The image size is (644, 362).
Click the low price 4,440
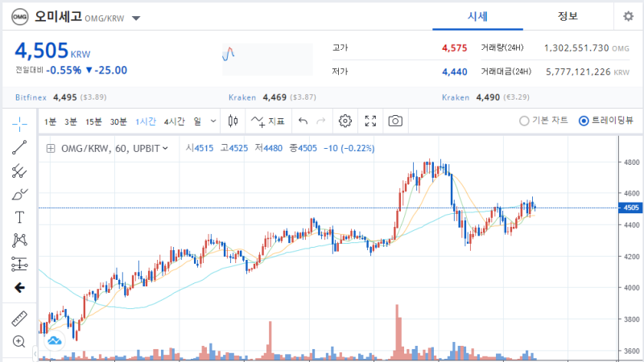tap(454, 72)
